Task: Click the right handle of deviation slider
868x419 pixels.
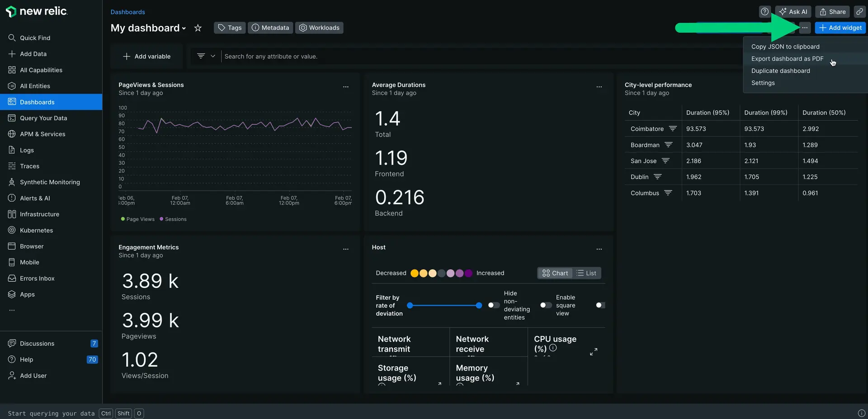Action: coord(479,305)
